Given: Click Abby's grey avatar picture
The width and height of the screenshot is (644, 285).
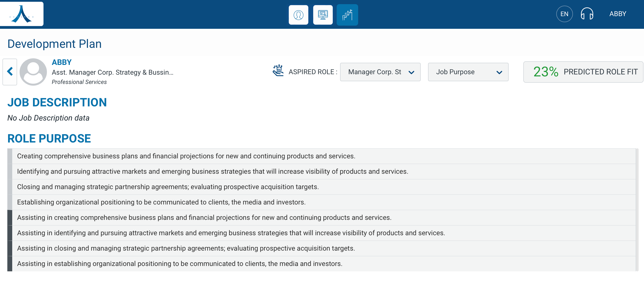Looking at the screenshot, I should click(33, 72).
